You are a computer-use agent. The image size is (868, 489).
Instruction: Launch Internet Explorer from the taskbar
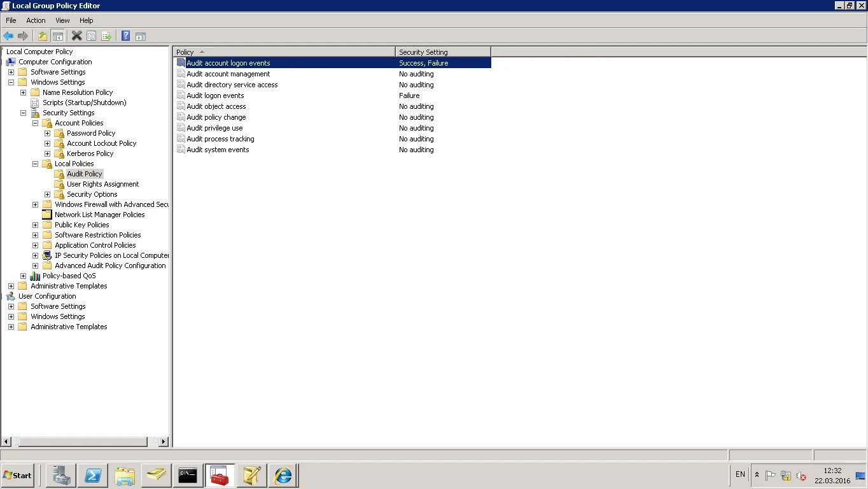point(283,476)
